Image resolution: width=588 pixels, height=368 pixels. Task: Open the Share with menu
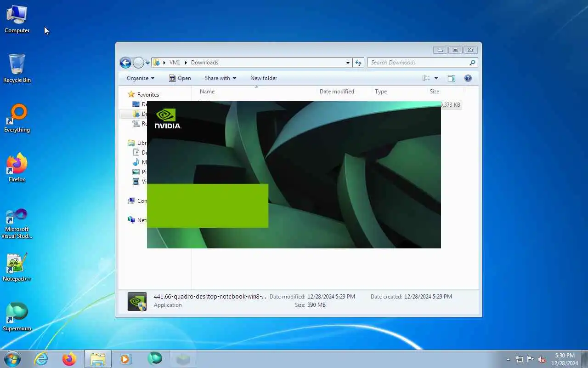tap(220, 78)
